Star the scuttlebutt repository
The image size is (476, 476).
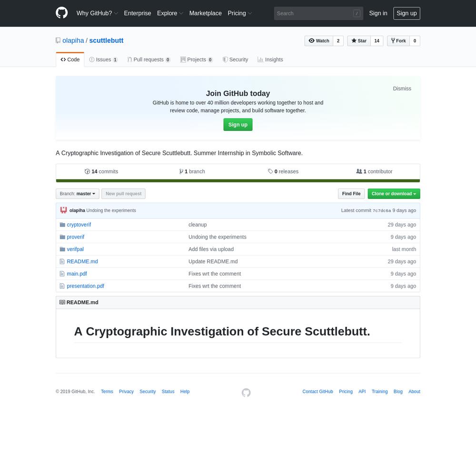359,40
